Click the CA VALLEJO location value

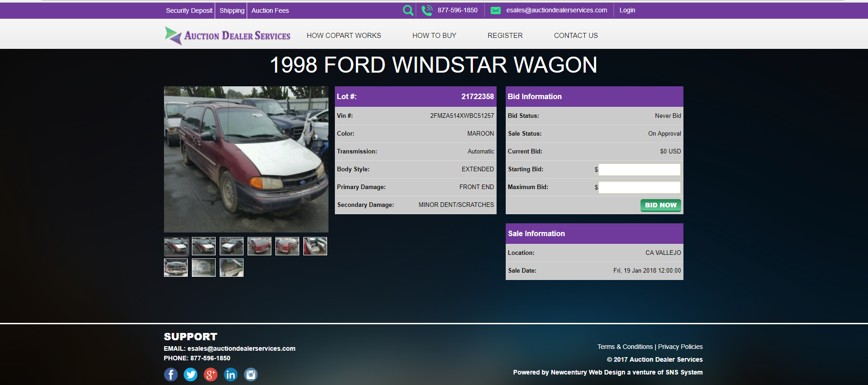[663, 253]
